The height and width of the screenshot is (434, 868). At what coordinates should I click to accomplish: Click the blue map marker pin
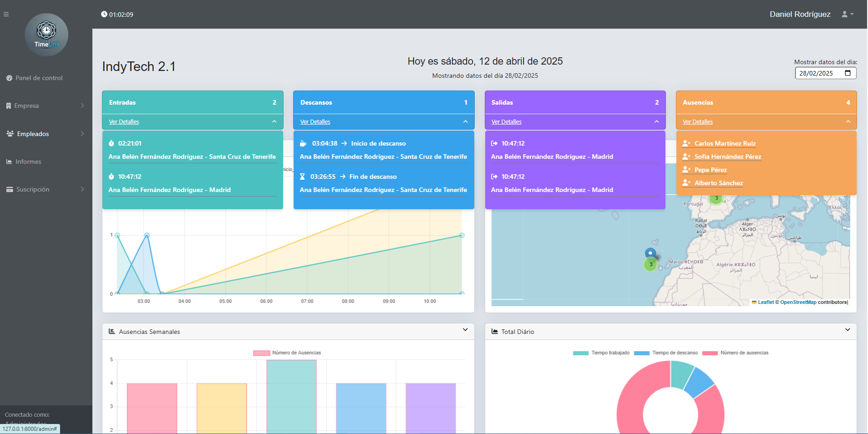[650, 253]
